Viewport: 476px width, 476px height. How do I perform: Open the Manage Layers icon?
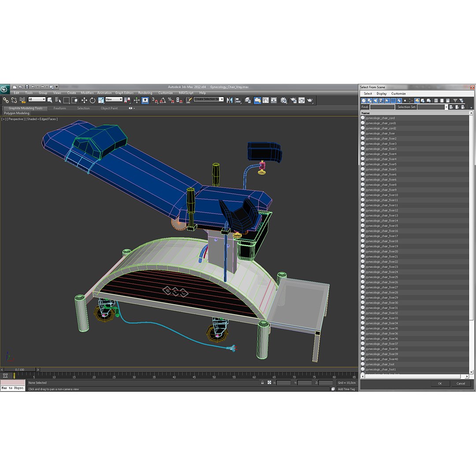pyautogui.click(x=248, y=100)
